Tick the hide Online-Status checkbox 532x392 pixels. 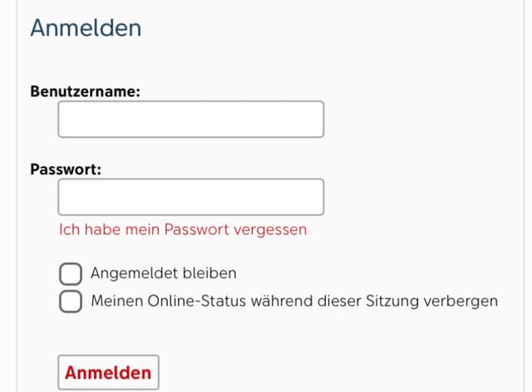click(x=71, y=301)
